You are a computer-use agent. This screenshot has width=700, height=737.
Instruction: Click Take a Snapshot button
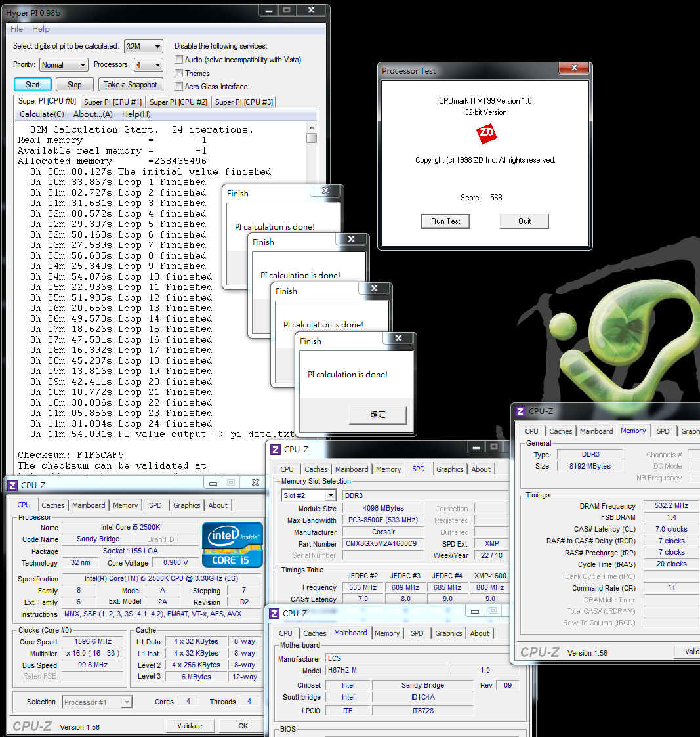click(131, 85)
